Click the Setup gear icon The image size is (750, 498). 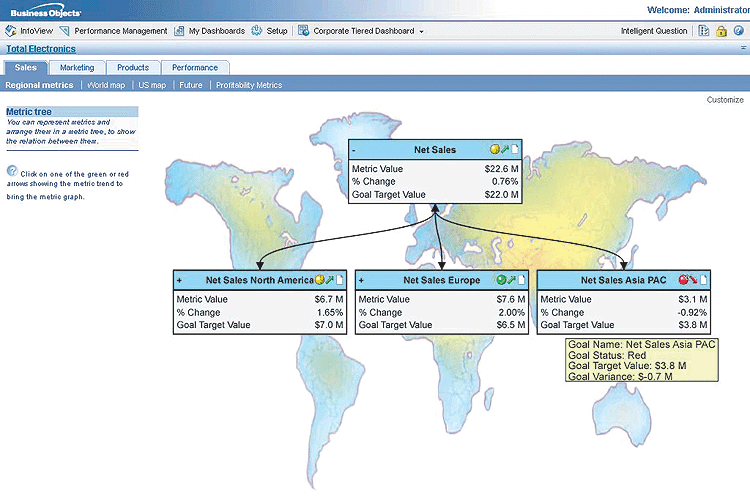257,31
